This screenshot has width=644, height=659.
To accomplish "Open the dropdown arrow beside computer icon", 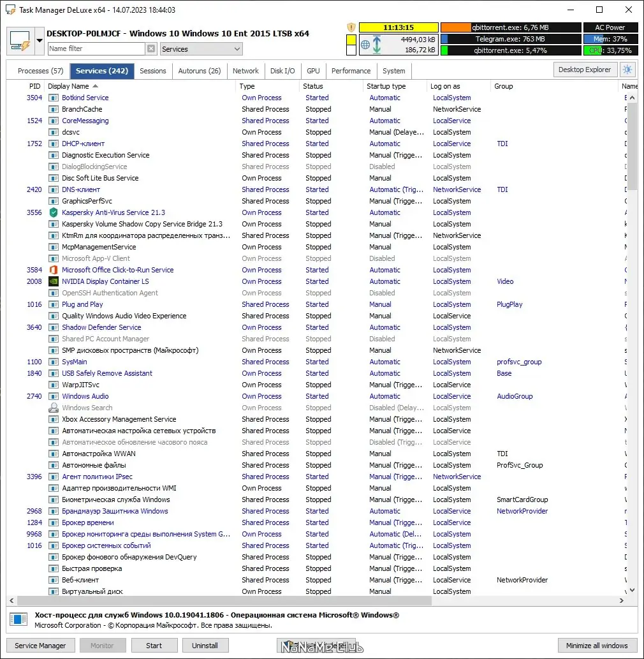I will pos(39,41).
